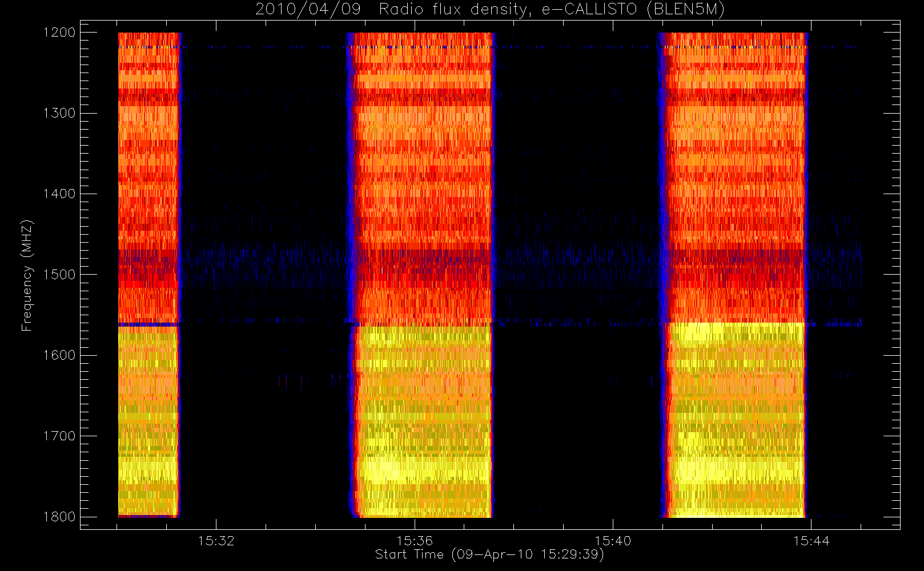Click the 1700 frequency tick label
924x571 pixels.
tap(59, 436)
